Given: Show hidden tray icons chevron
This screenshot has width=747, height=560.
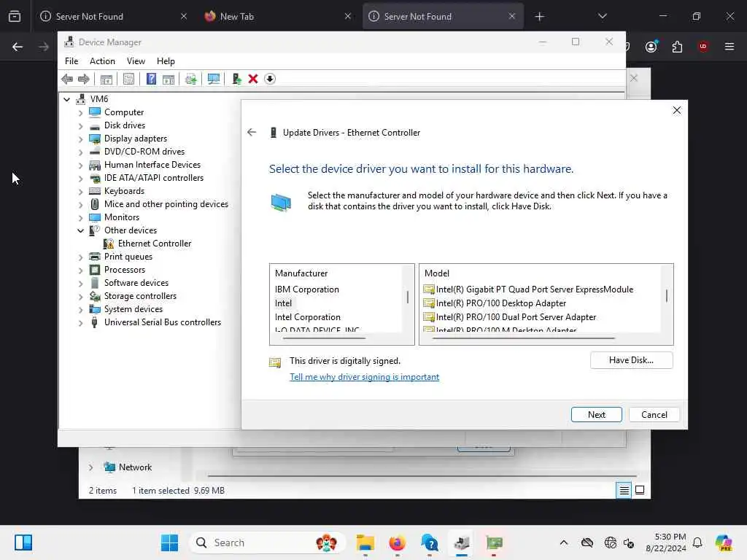Looking at the screenshot, I should [x=564, y=542].
